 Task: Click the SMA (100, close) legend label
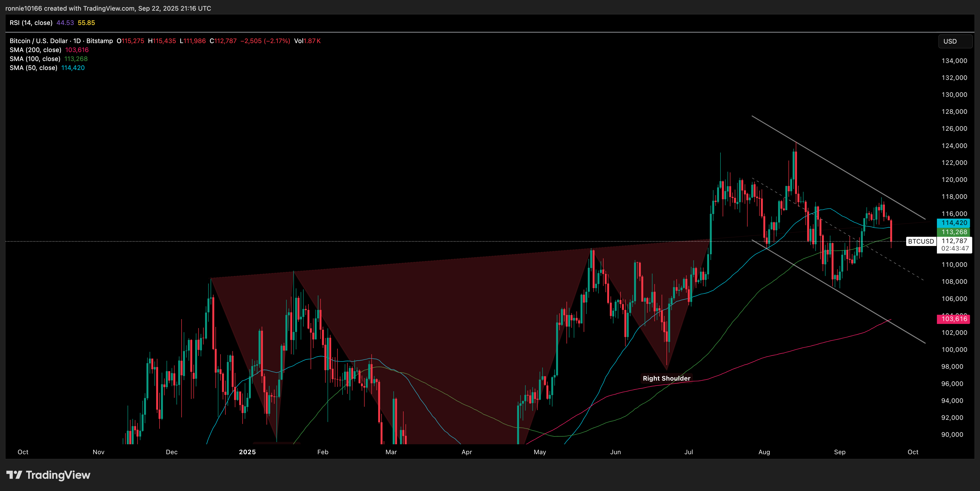35,59
